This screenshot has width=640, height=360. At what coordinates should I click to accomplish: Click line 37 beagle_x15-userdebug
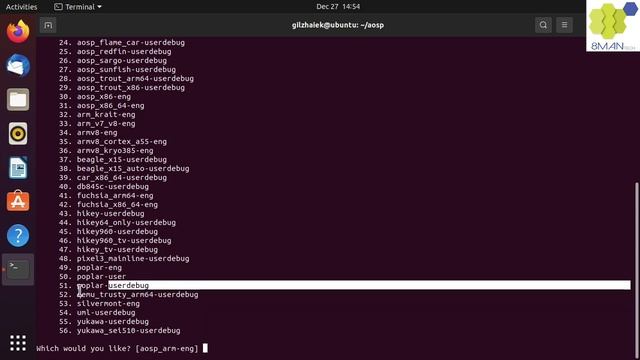(x=113, y=159)
